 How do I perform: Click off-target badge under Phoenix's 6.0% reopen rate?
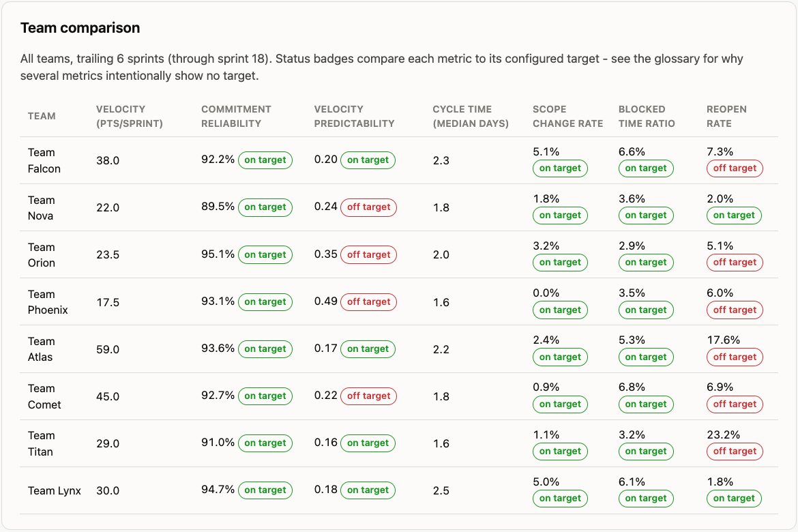[735, 310]
